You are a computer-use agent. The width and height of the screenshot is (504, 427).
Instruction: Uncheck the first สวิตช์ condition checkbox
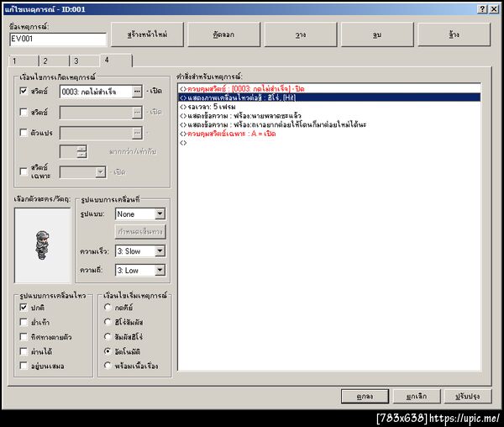click(24, 91)
